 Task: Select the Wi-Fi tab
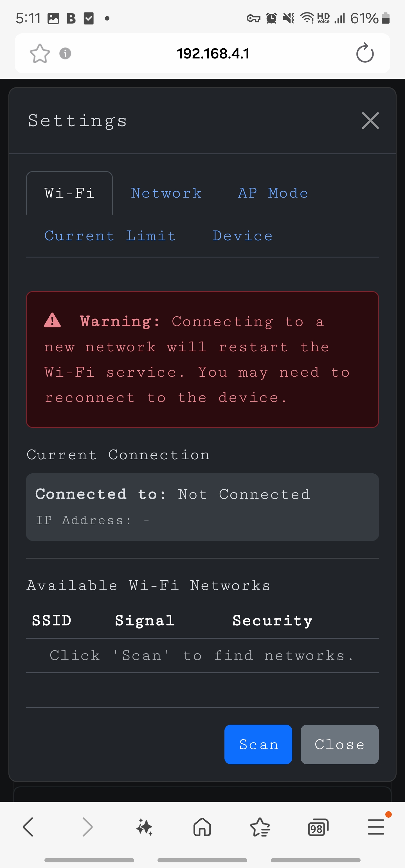pyautogui.click(x=69, y=193)
